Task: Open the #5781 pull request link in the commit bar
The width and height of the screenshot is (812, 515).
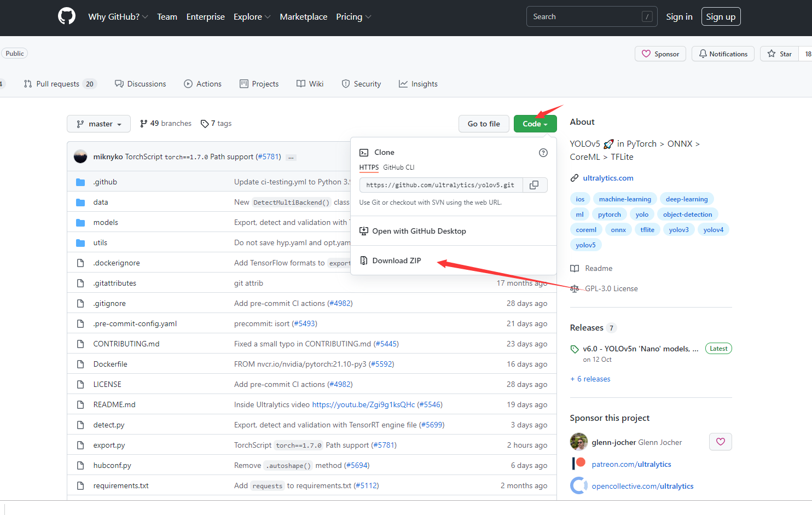Action: [x=268, y=157]
